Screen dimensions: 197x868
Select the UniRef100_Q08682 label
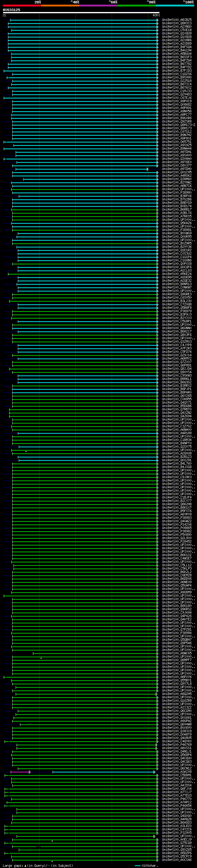click(x=177, y=104)
